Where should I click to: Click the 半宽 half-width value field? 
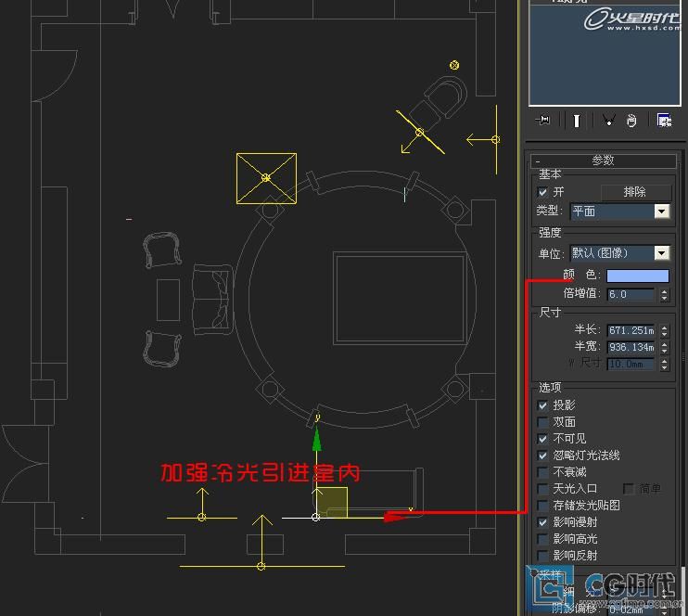click(631, 347)
